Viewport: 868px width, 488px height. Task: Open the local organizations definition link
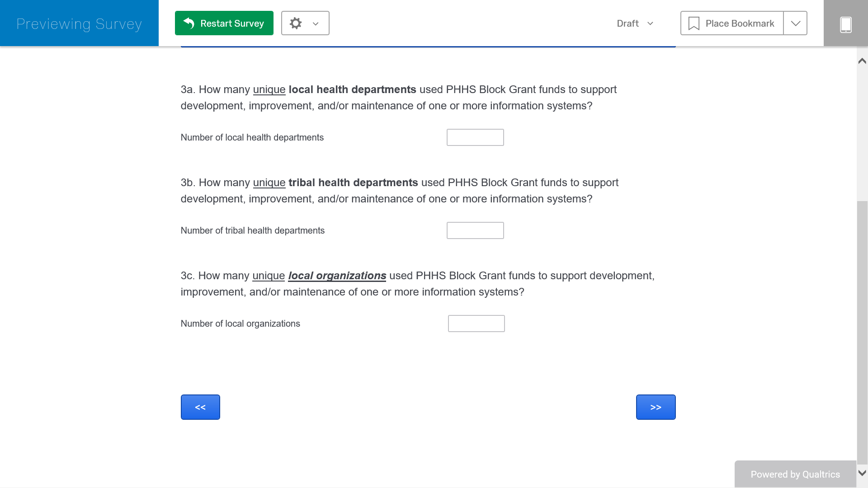point(337,276)
